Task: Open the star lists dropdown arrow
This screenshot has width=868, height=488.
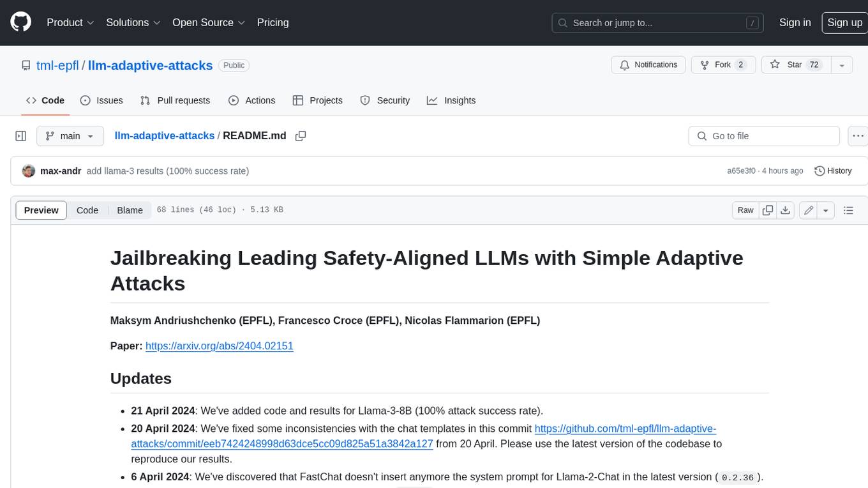Action: click(842, 65)
